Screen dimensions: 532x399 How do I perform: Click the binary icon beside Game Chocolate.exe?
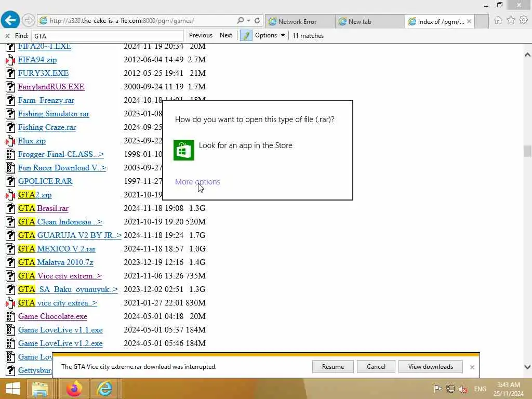[10, 316]
